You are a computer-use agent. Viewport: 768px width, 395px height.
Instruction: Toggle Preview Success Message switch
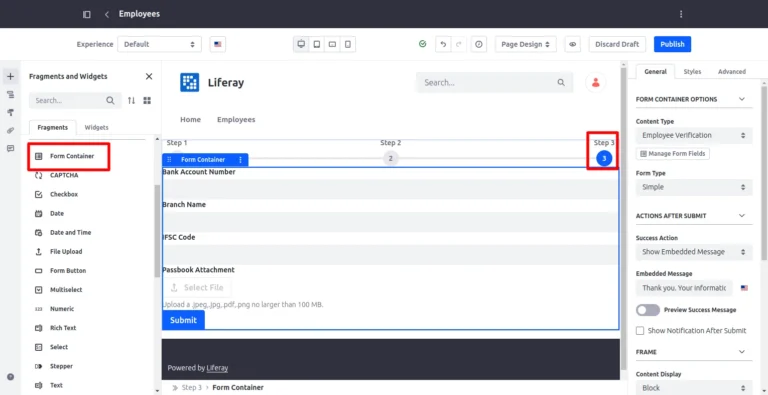click(x=648, y=310)
